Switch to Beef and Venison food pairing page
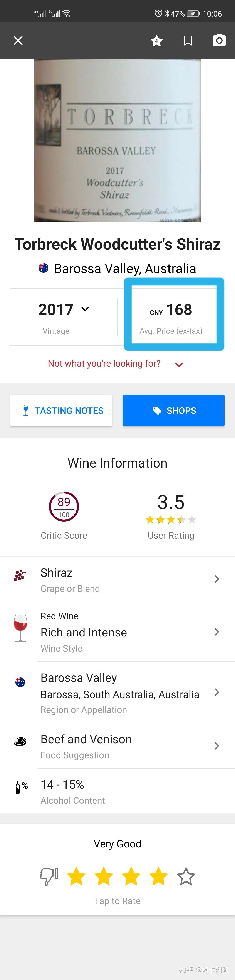Screen dimensions: 235x980 (x=217, y=746)
